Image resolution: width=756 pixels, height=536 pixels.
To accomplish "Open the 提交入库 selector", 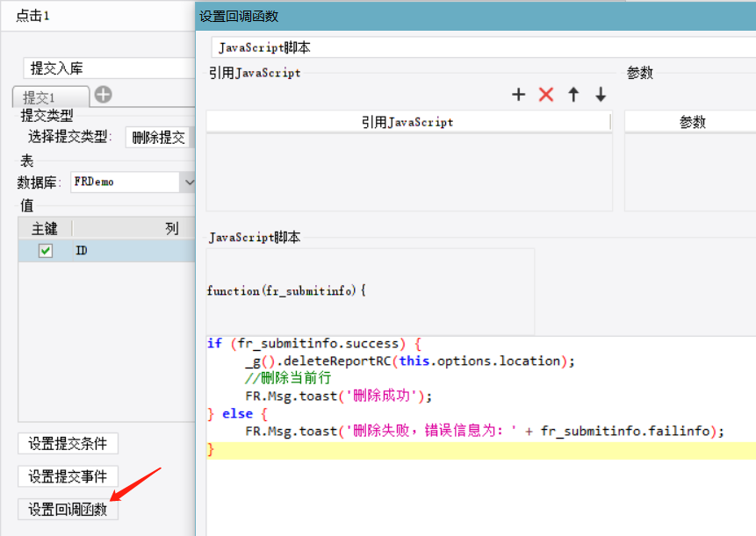I will (x=110, y=68).
